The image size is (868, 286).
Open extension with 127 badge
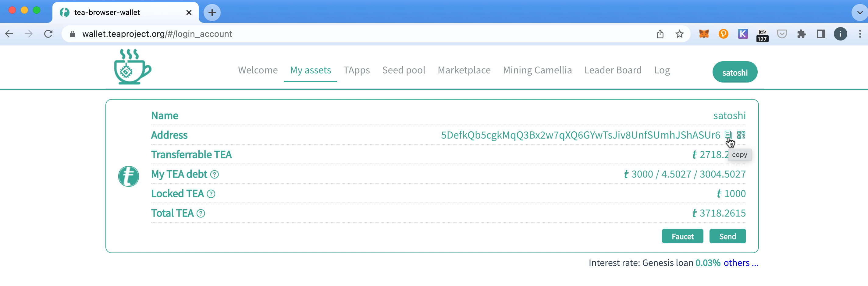click(x=762, y=35)
